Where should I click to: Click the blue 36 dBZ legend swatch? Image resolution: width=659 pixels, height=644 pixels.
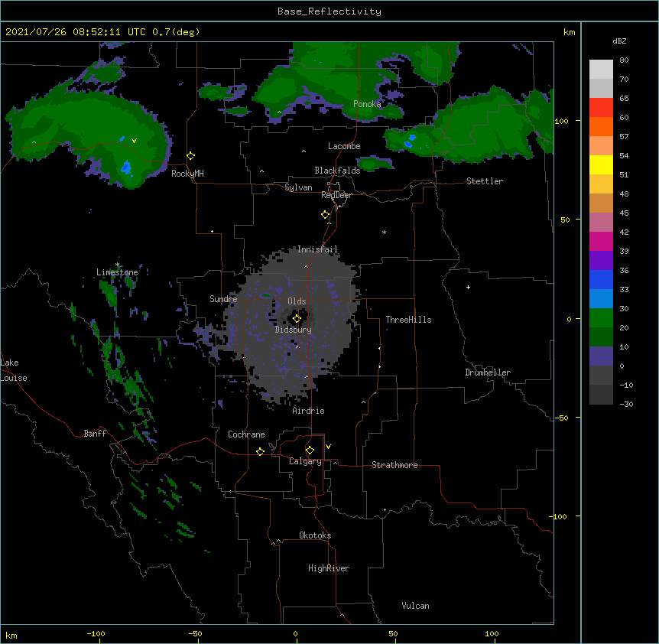click(x=601, y=280)
